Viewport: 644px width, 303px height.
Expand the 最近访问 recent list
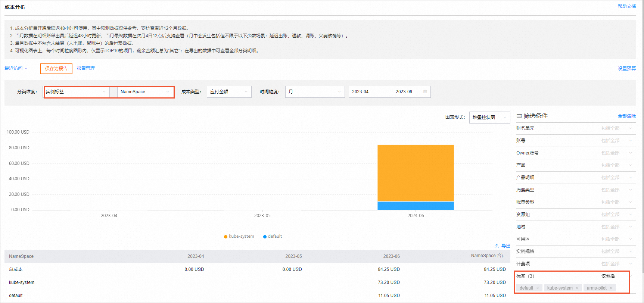[x=16, y=68]
